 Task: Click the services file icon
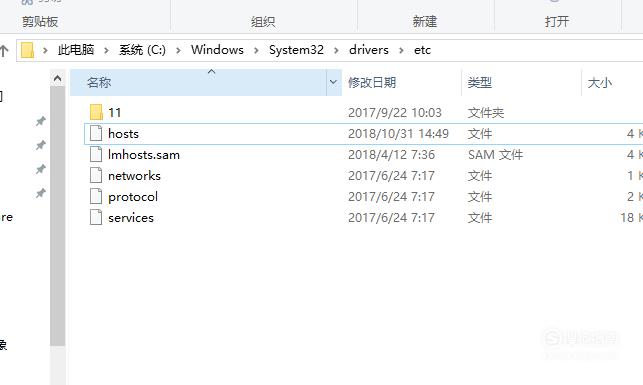click(96, 217)
